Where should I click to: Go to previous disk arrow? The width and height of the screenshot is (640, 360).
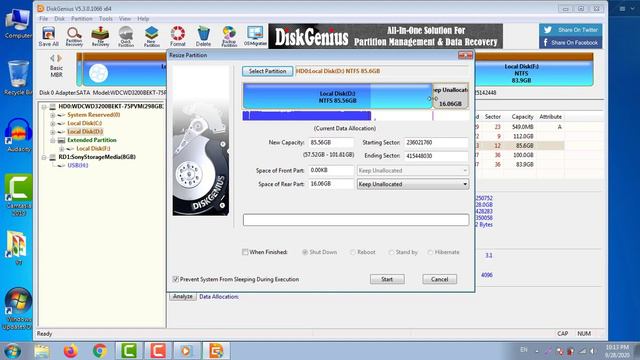(52, 58)
